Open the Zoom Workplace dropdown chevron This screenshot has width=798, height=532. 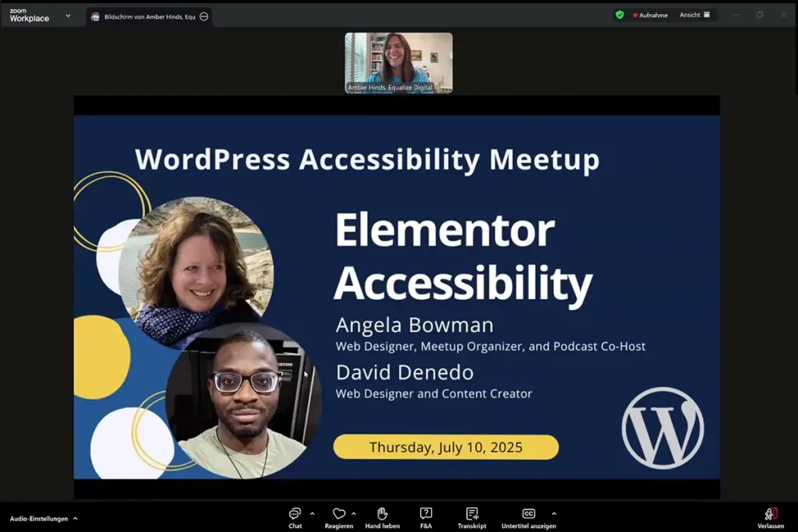69,16
